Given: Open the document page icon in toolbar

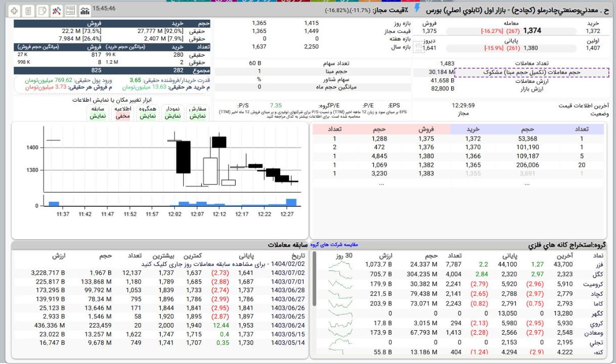Looking at the screenshot, I should [28, 11].
